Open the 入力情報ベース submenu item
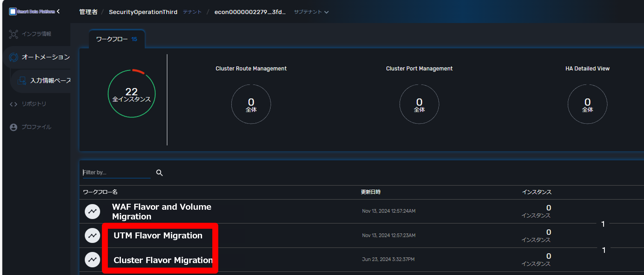 [50, 81]
